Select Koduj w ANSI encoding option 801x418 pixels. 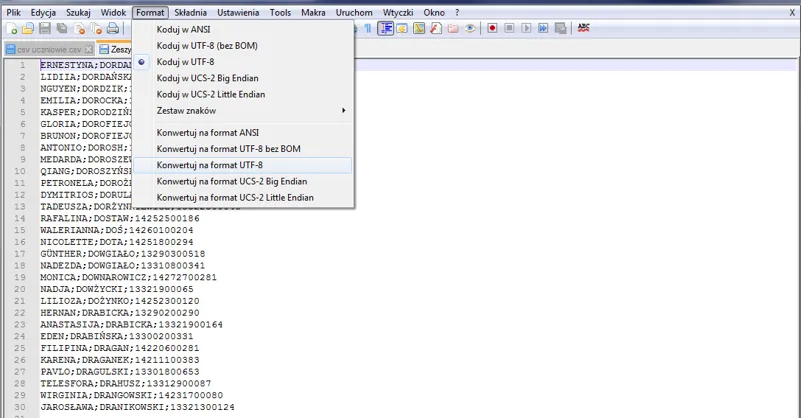tap(183, 30)
